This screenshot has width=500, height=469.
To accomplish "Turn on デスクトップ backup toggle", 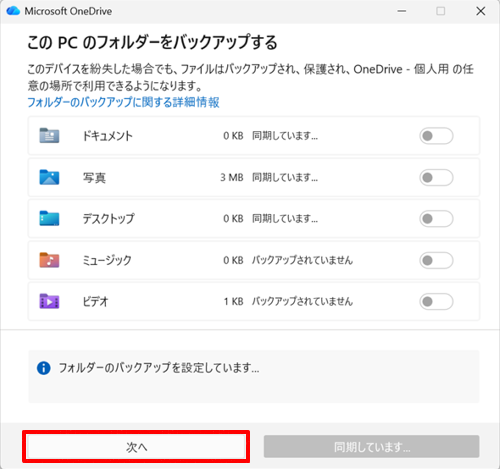I will pos(436,219).
